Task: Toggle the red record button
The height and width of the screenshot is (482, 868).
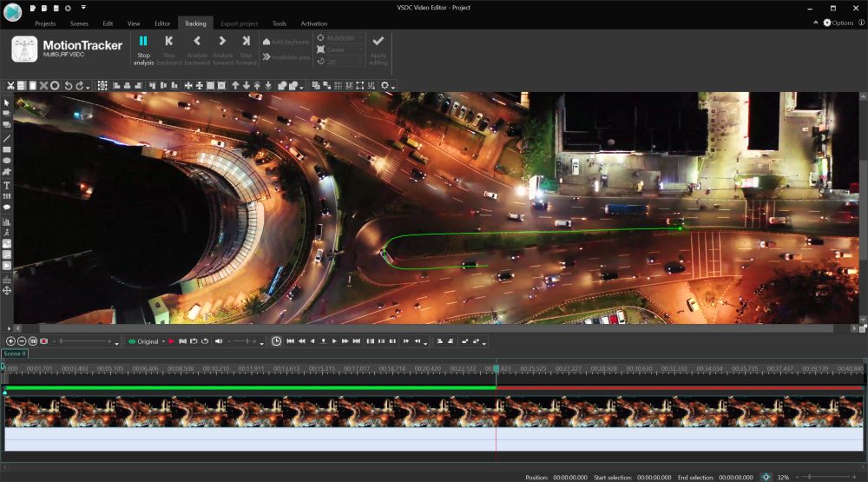Action: click(x=43, y=341)
